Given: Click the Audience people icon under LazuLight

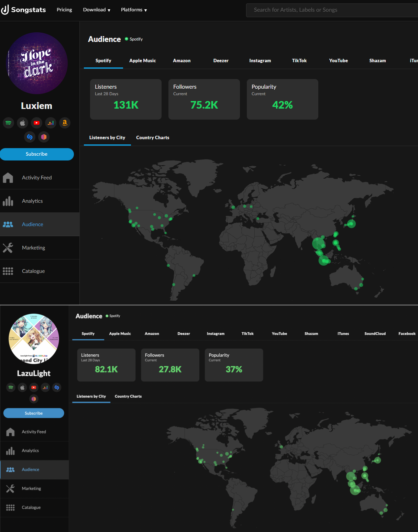Looking at the screenshot, I should pyautogui.click(x=10, y=469).
